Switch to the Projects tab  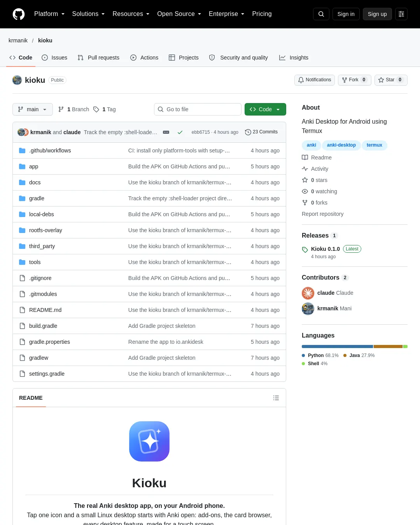184,58
